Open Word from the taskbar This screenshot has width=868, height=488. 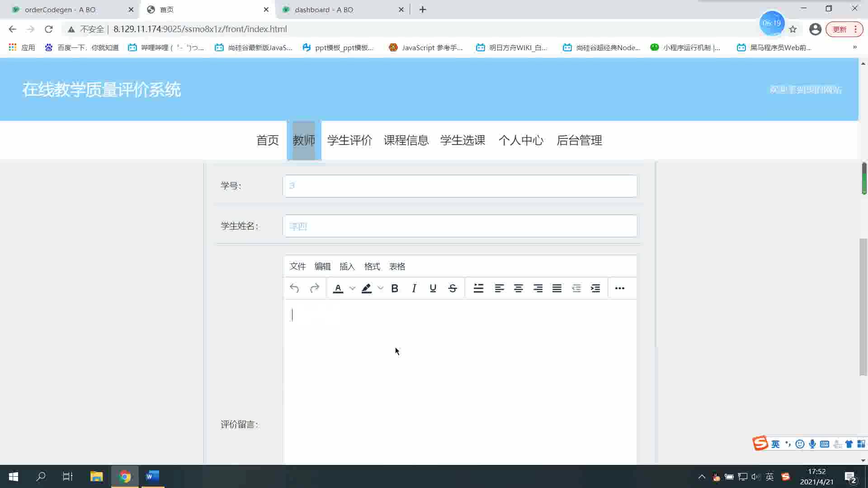152,476
